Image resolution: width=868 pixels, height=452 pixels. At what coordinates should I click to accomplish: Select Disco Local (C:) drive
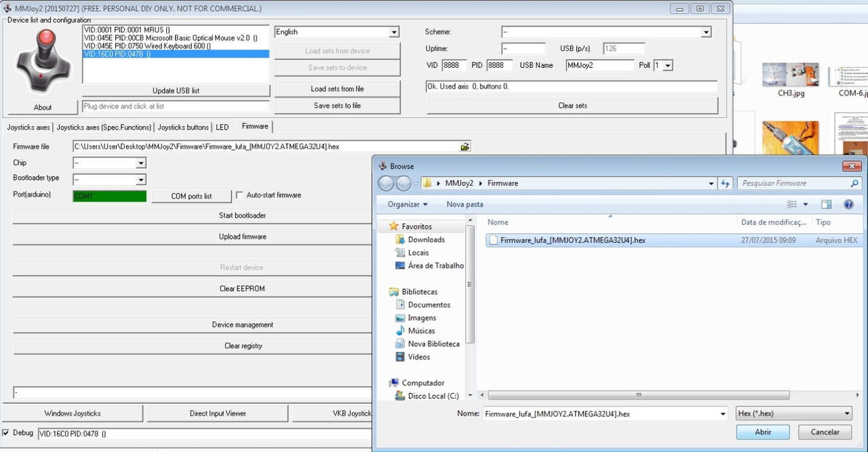pyautogui.click(x=433, y=396)
